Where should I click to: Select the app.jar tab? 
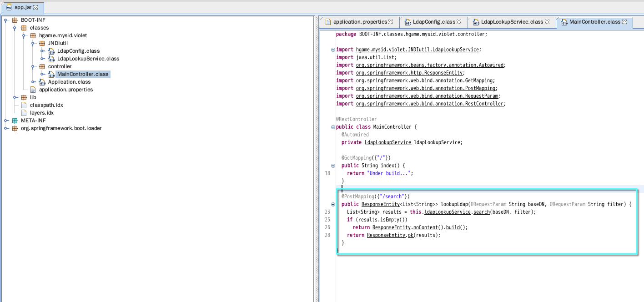coord(23,8)
